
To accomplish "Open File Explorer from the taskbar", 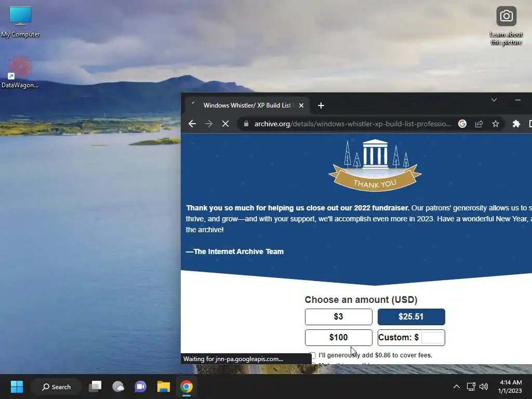I will click(x=164, y=387).
